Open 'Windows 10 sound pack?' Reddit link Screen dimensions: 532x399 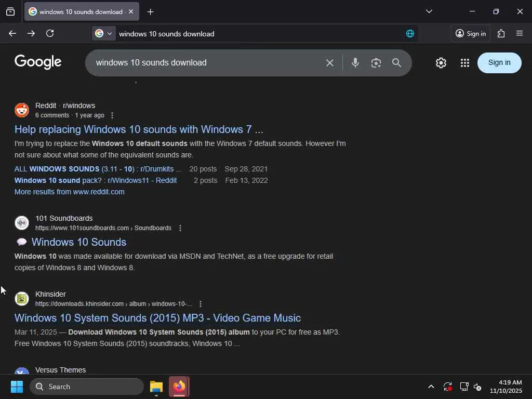[96, 180]
